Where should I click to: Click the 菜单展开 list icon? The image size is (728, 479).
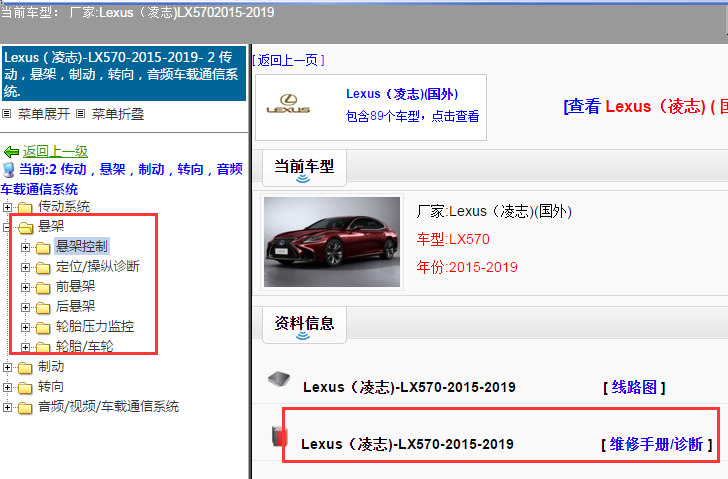(x=6, y=114)
